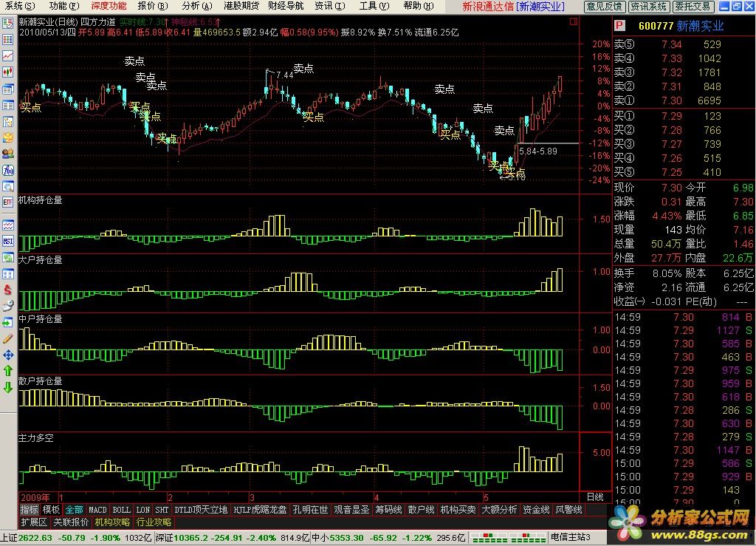Click the 电信主站3 server status
This screenshot has width=756, height=546.
pyautogui.click(x=571, y=537)
